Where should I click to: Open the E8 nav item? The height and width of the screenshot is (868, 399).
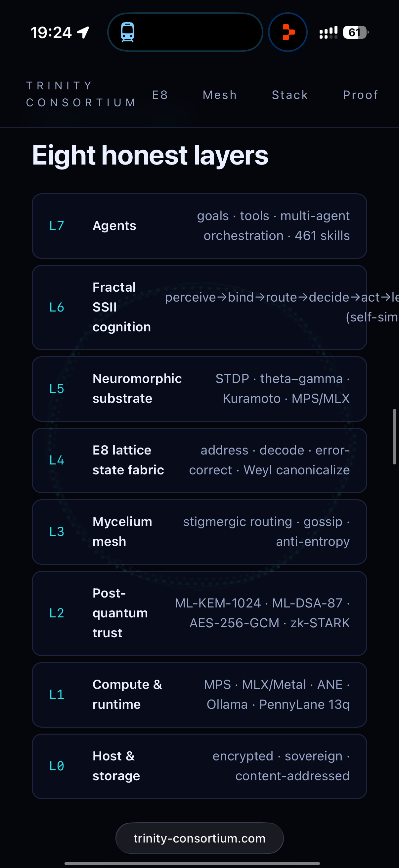pos(160,95)
